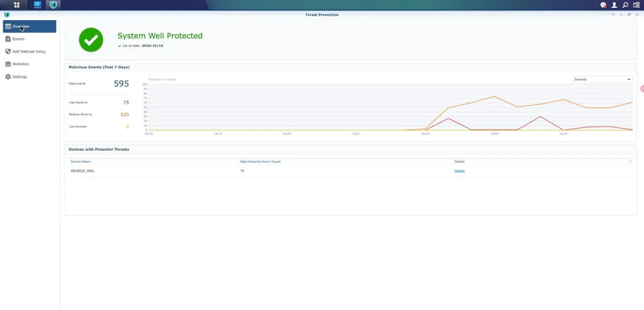This screenshot has height=310, width=644.
Task: Click the Number of events axis label
Action: [x=162, y=79]
